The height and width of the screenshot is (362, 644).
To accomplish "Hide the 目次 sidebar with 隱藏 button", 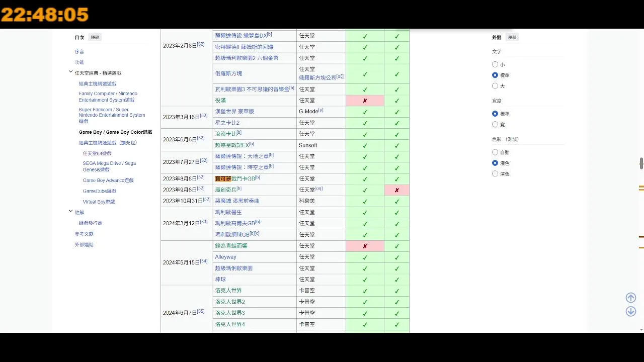I will pos(95,37).
